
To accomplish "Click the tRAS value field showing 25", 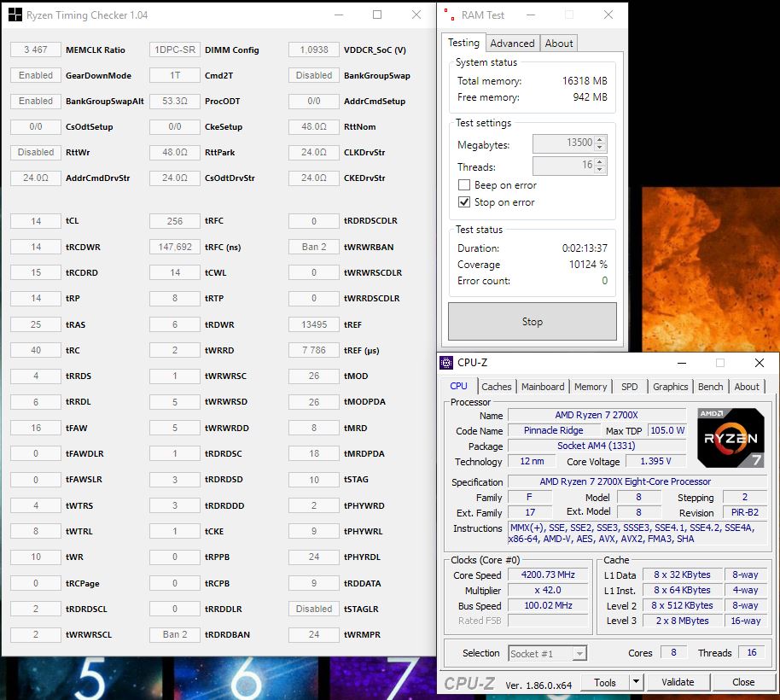I will (x=36, y=324).
